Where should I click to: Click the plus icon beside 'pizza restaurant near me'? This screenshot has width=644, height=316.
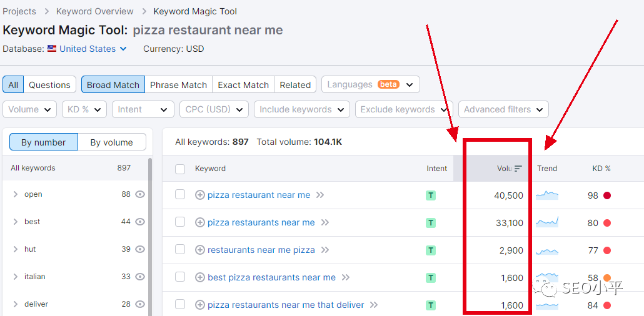(x=200, y=195)
